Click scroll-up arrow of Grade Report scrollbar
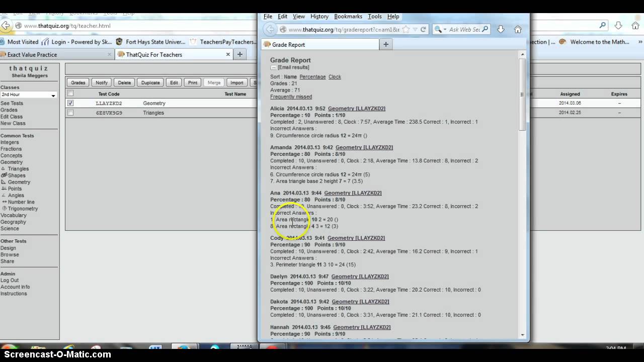 (522, 54)
